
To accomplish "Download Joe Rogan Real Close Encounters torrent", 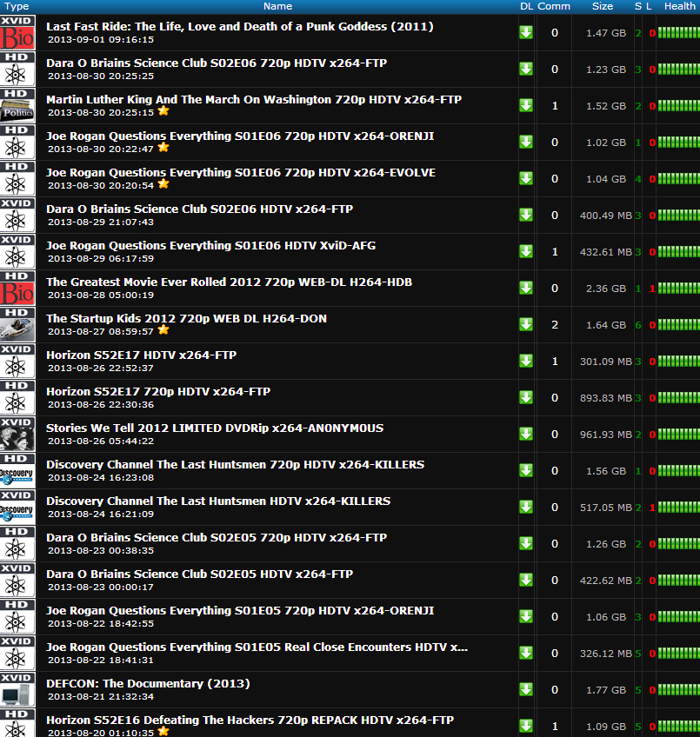I will (x=526, y=653).
